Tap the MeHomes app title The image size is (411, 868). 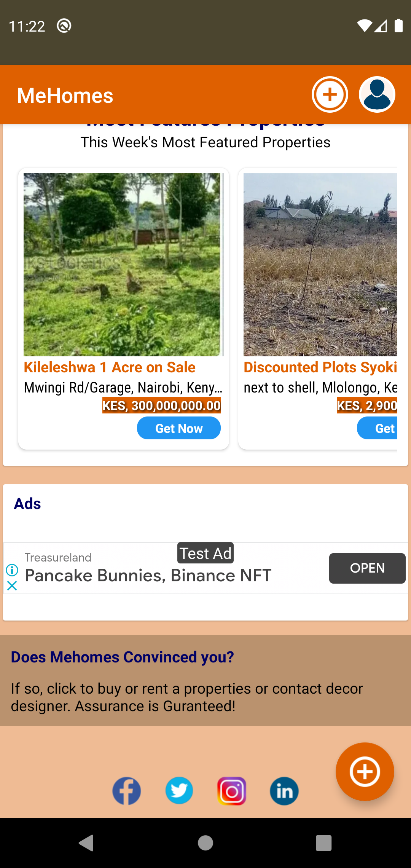65,95
